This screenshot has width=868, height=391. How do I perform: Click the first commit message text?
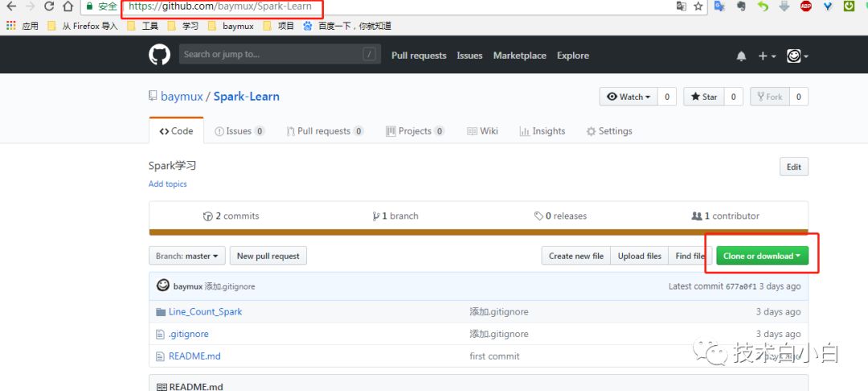(494, 356)
